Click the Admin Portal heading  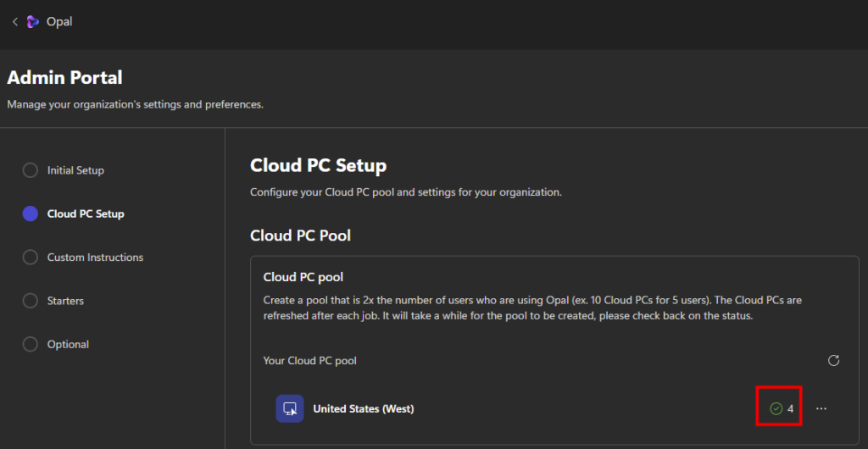tap(65, 78)
